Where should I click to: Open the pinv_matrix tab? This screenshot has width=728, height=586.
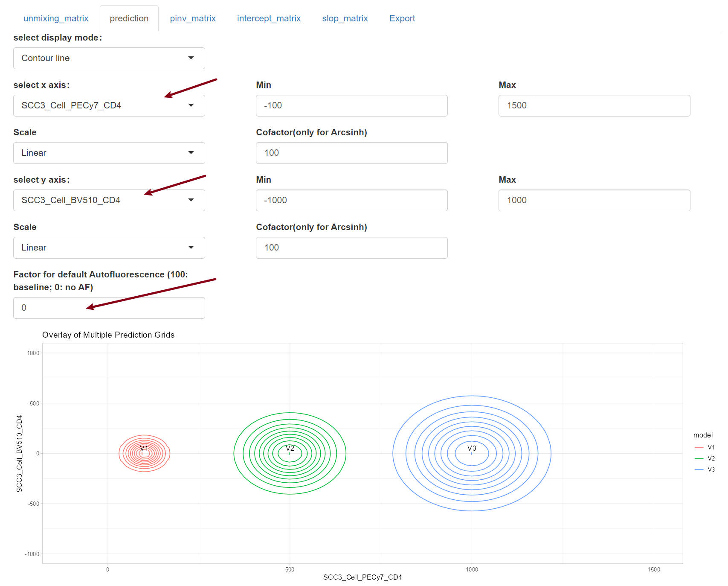pos(192,18)
